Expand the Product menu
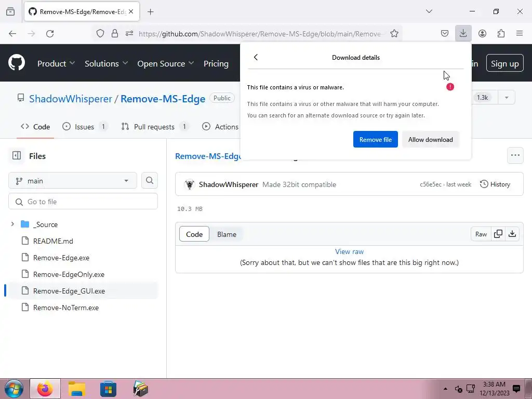This screenshot has width=532, height=399. point(56,63)
